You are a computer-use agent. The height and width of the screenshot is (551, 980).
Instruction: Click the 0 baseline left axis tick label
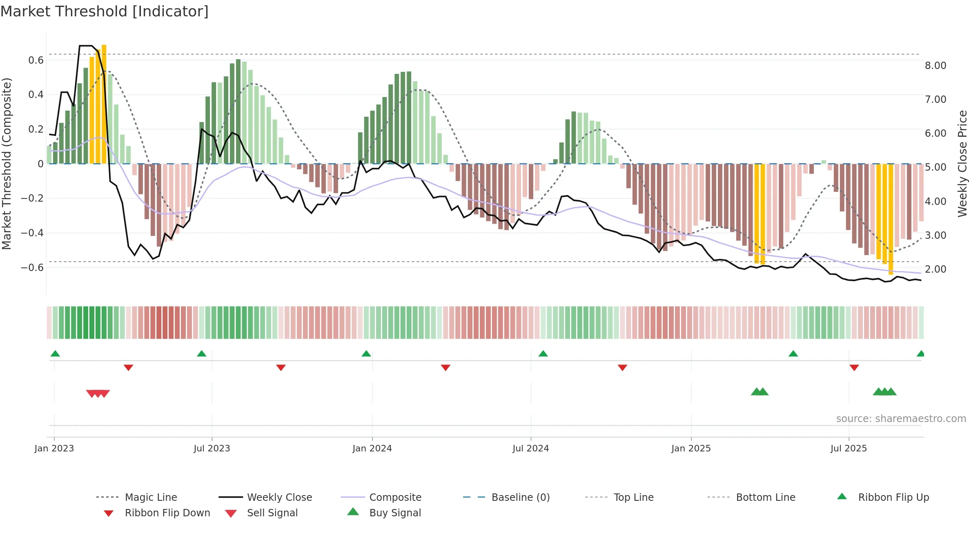pos(40,164)
